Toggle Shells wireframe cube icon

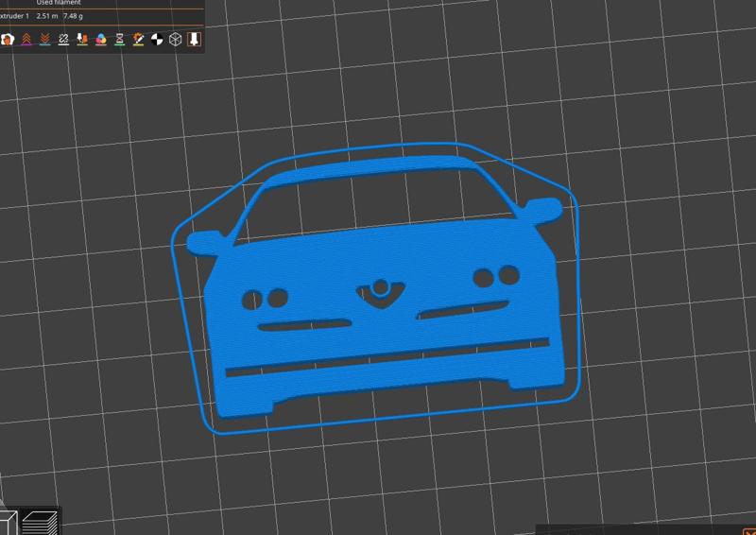click(x=176, y=40)
